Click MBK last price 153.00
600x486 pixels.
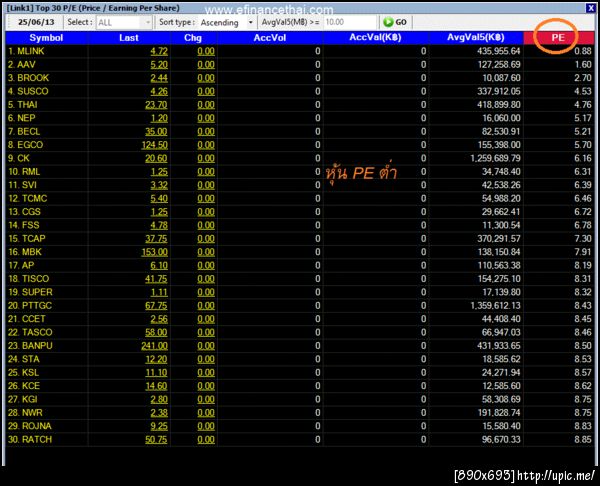pyautogui.click(x=155, y=252)
